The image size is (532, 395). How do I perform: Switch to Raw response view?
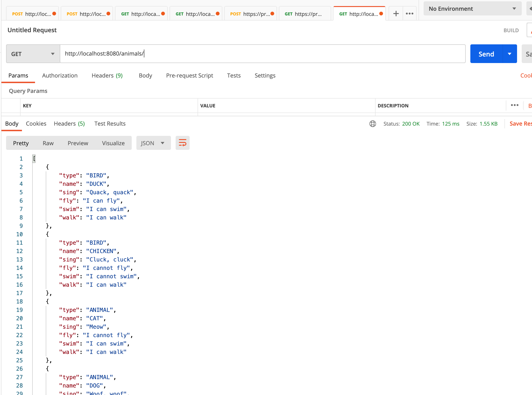(48, 143)
